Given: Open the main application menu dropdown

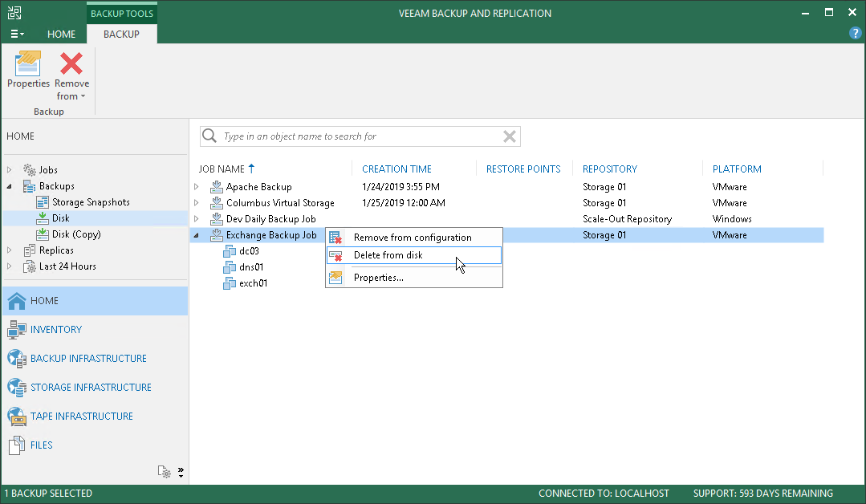Looking at the screenshot, I should (x=17, y=34).
